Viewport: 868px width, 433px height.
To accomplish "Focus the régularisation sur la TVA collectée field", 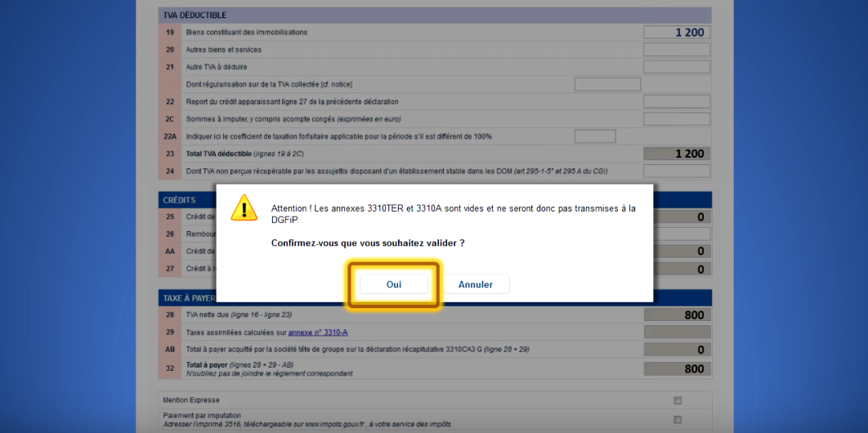I will pos(607,84).
